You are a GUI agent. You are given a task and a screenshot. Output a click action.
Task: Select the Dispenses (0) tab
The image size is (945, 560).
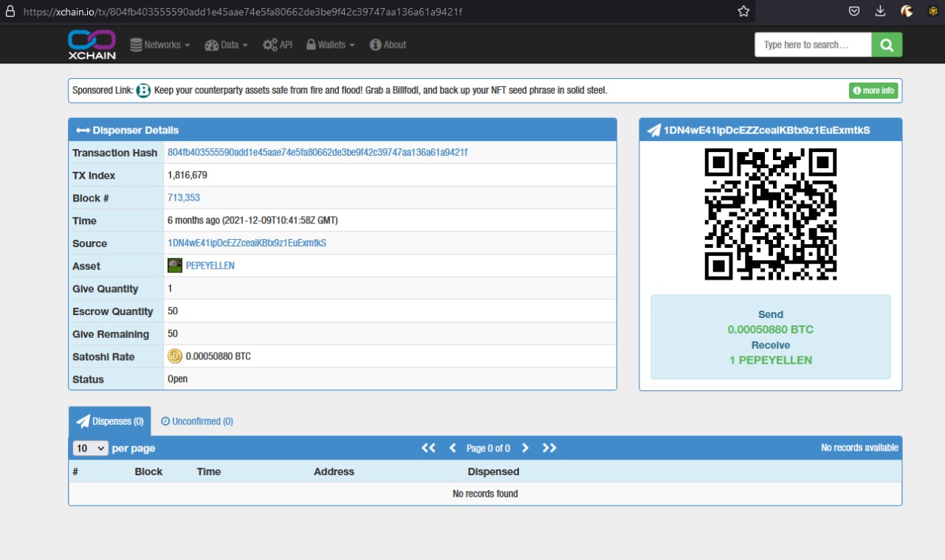[110, 421]
